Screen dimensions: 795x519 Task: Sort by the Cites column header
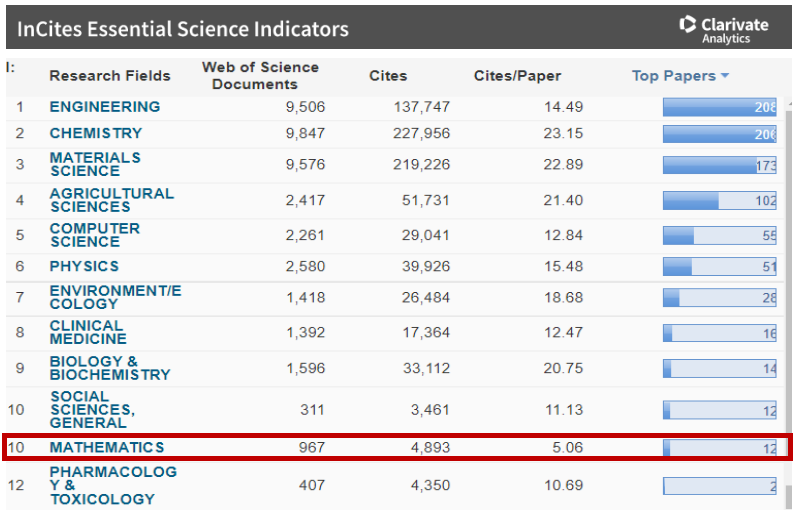click(x=389, y=76)
